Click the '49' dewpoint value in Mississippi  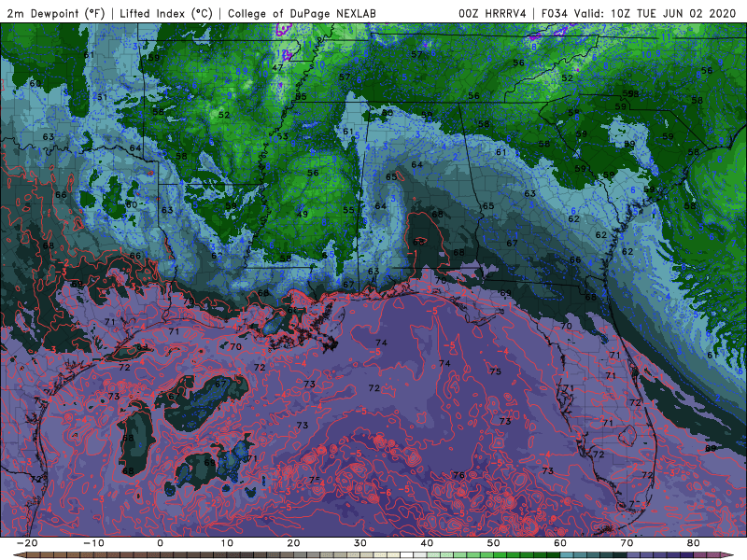(x=303, y=215)
